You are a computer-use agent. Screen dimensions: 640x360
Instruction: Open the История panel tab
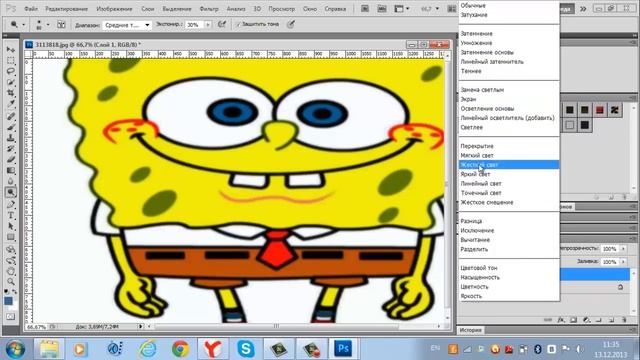click(x=471, y=330)
